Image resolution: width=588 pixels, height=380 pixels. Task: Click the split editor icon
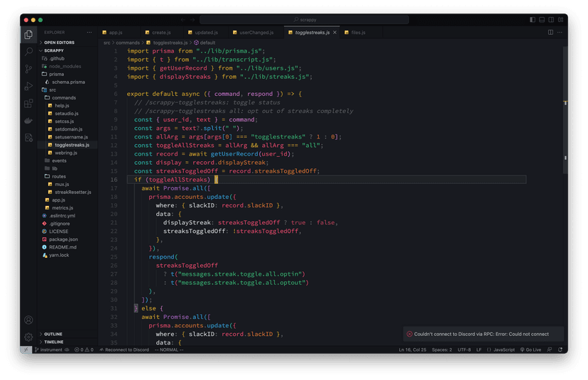pyautogui.click(x=550, y=32)
